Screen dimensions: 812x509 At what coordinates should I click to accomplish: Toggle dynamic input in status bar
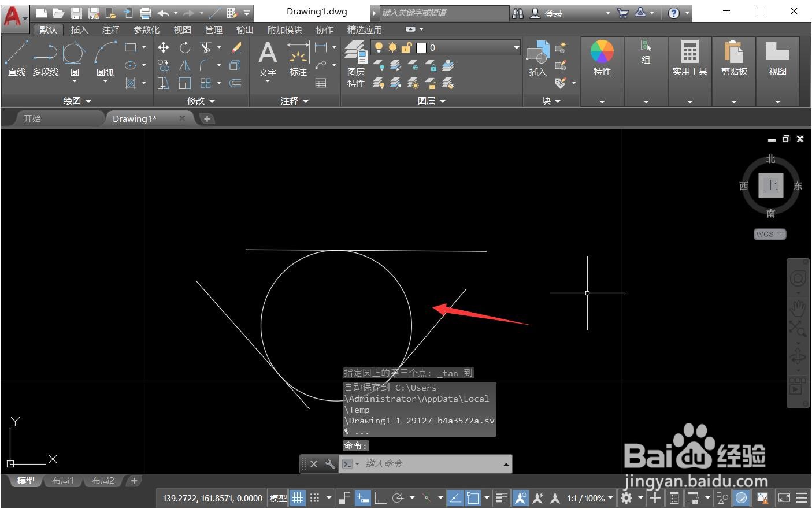[x=363, y=497]
